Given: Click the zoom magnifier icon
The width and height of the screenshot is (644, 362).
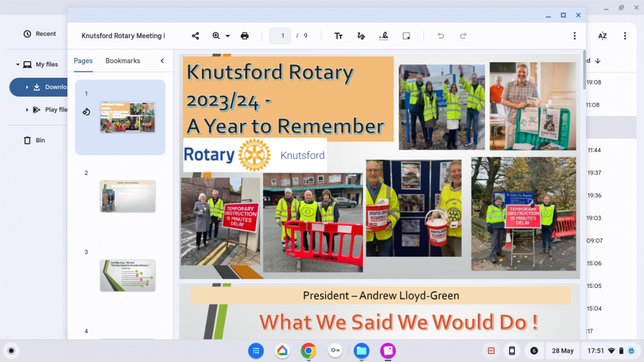Looking at the screenshot, I should pyautogui.click(x=216, y=36).
